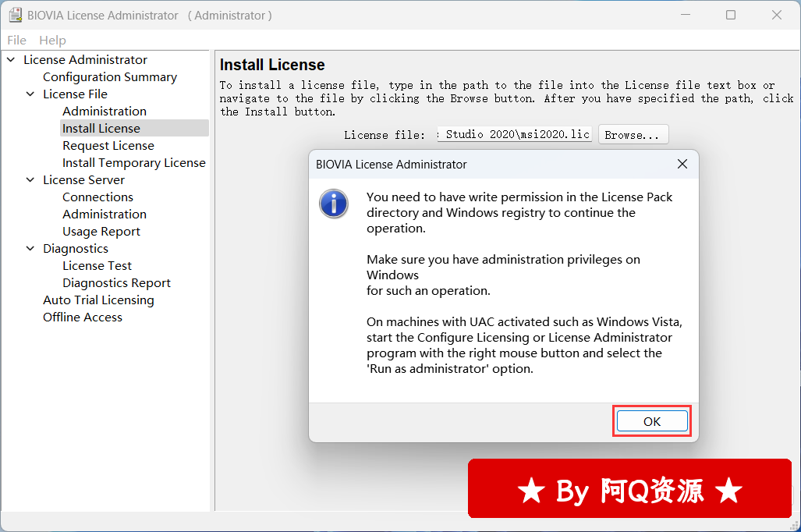The height and width of the screenshot is (532, 801).
Task: Collapse the Diagnostics tree section
Action: coord(30,249)
